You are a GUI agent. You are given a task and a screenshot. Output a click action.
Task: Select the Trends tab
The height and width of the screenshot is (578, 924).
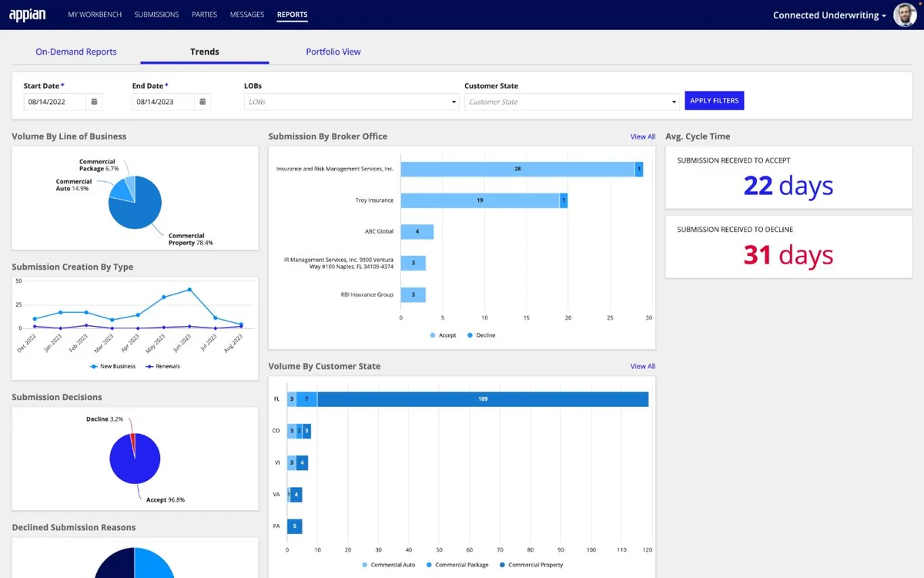click(205, 52)
